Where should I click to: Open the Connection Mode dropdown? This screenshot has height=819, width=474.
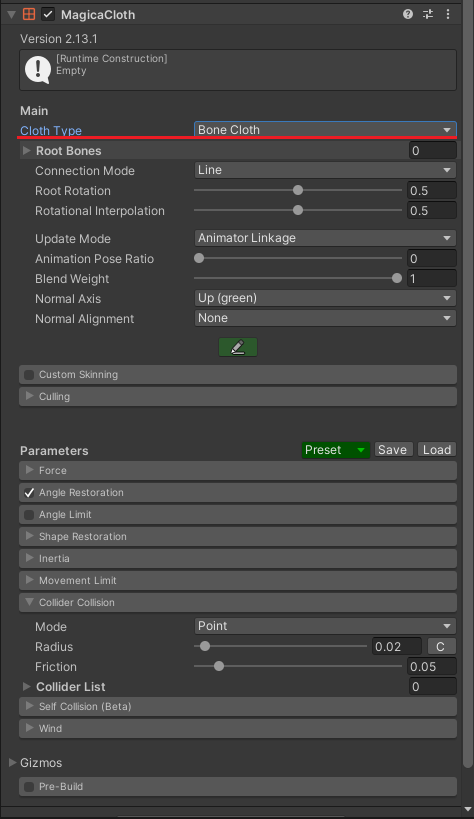click(325, 170)
